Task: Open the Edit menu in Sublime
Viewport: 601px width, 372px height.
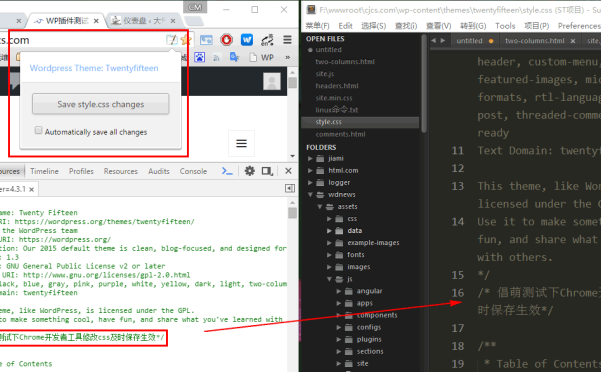Action: 345,26
